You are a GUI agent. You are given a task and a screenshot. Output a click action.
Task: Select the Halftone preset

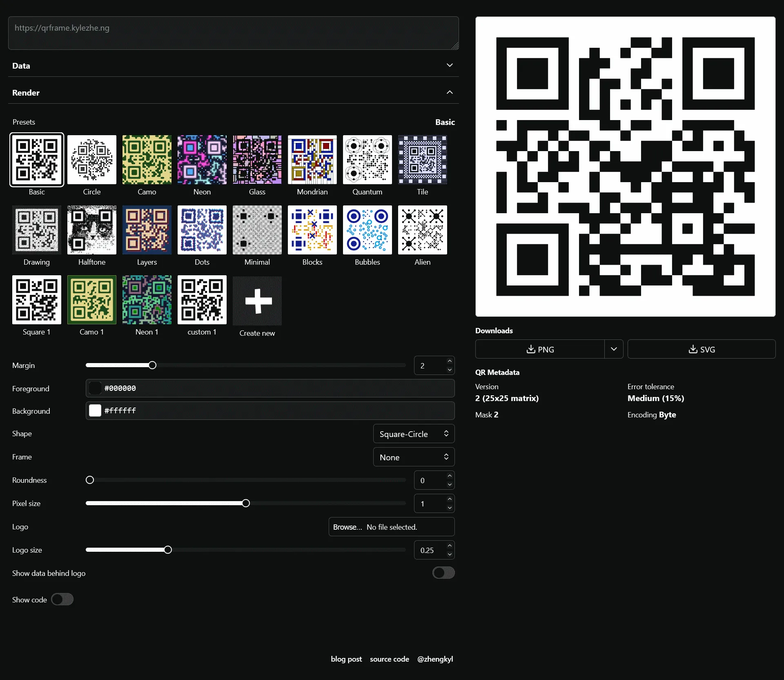tap(91, 230)
